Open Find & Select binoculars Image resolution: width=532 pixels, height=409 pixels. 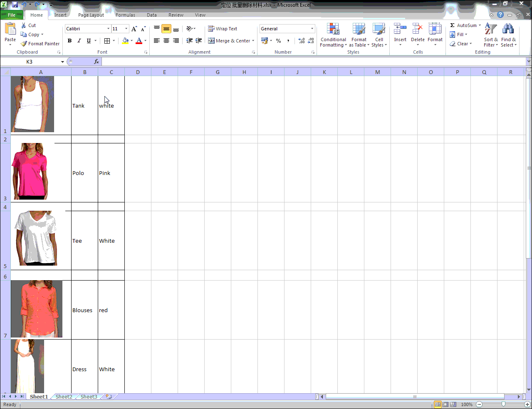click(508, 35)
